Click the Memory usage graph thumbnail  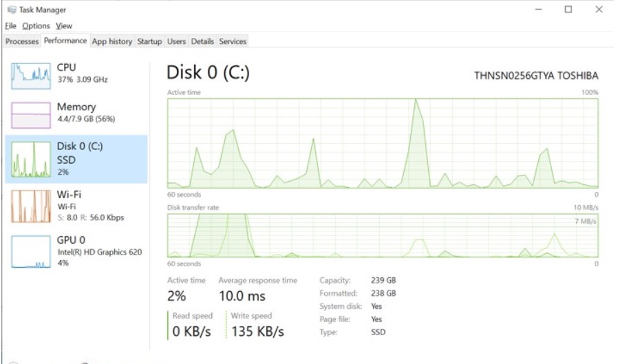[x=31, y=115]
